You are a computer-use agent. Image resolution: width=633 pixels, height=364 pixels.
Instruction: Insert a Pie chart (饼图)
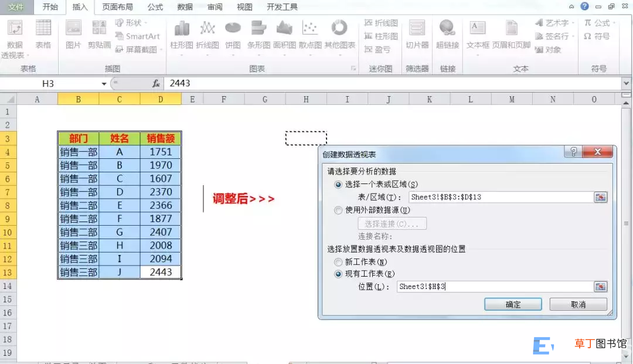[x=233, y=37]
